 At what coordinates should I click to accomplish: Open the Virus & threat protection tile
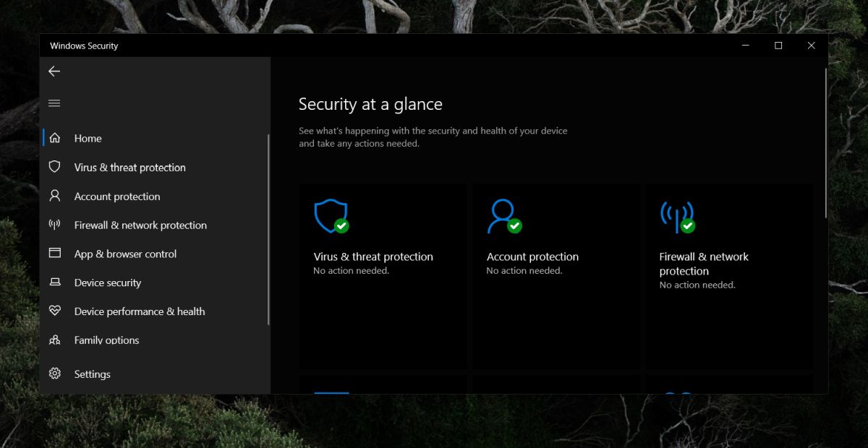(383, 276)
